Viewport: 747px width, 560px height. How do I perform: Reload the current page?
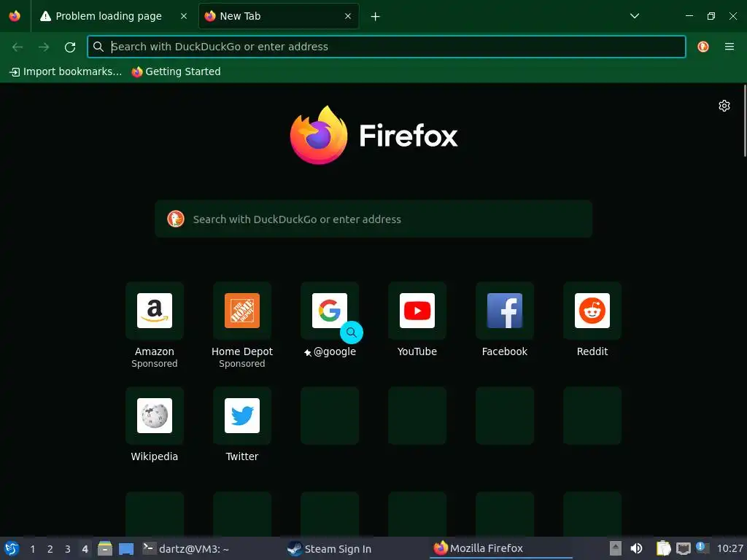pos(70,47)
